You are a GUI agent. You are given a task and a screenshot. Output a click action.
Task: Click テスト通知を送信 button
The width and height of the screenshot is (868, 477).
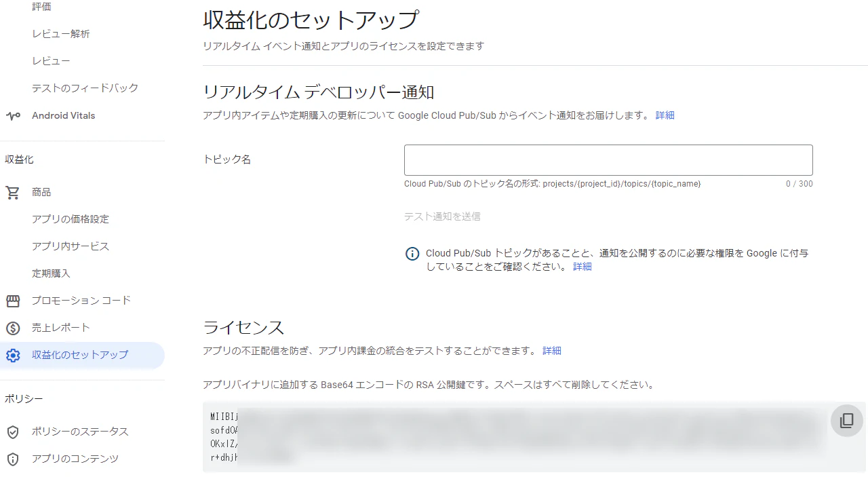tap(442, 216)
